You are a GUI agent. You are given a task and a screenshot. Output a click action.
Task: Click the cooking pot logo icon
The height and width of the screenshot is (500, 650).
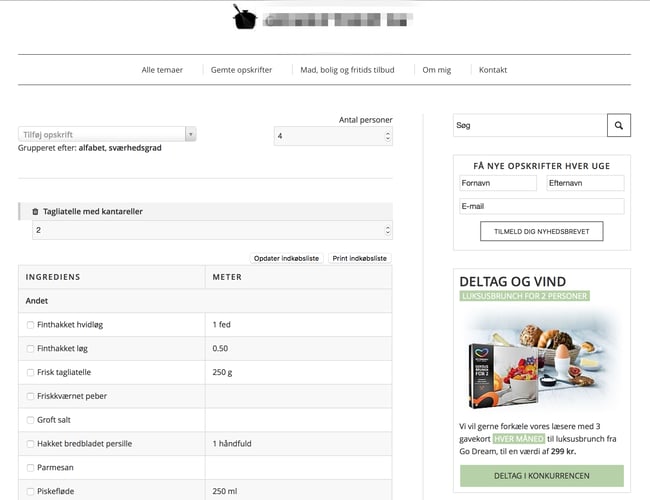pyautogui.click(x=245, y=17)
